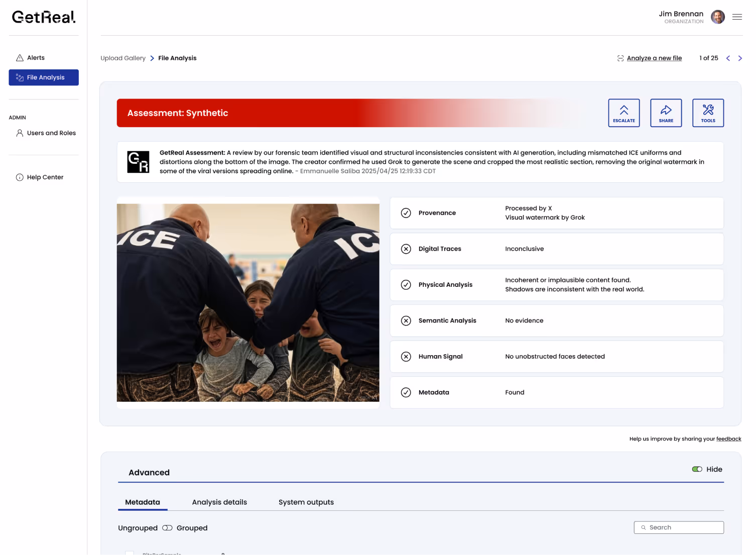The height and width of the screenshot is (555, 756).
Task: Click the scan icon beside Analyze a new file
Action: coord(620,58)
